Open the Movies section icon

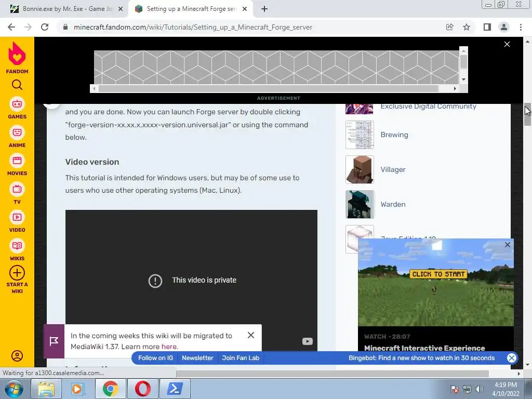17,161
